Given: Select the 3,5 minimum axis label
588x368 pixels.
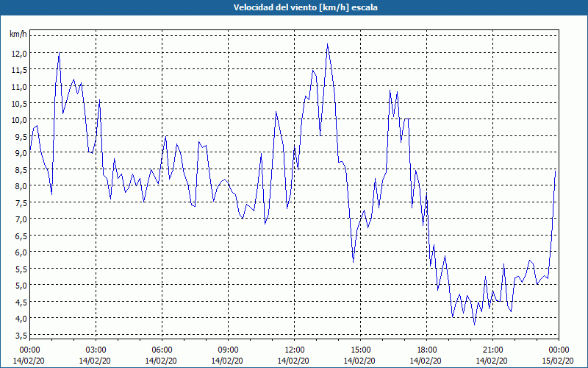Looking at the screenshot, I should [21, 335].
